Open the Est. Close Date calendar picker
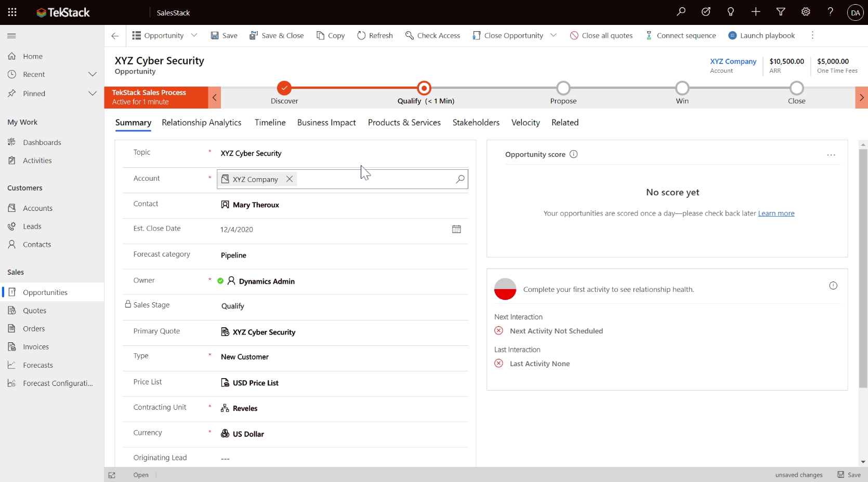The width and height of the screenshot is (868, 482). [456, 229]
